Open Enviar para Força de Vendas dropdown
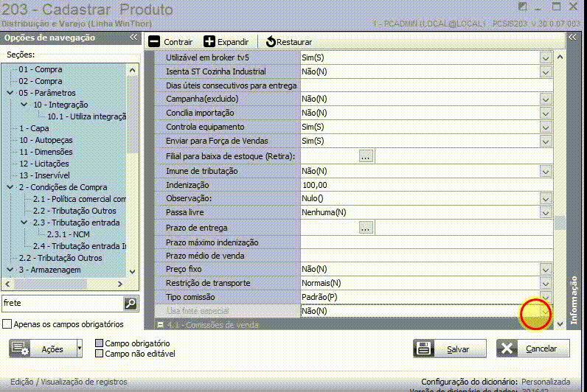Image resolution: width=587 pixels, height=392 pixels. 546,141
